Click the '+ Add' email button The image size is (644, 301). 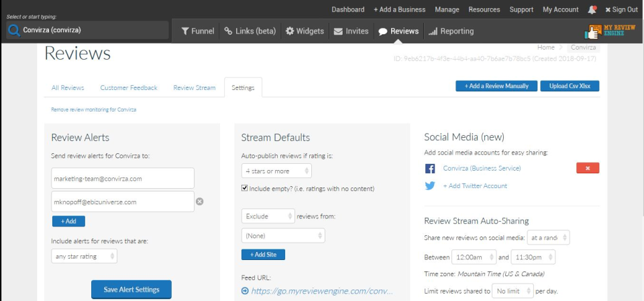pos(68,221)
